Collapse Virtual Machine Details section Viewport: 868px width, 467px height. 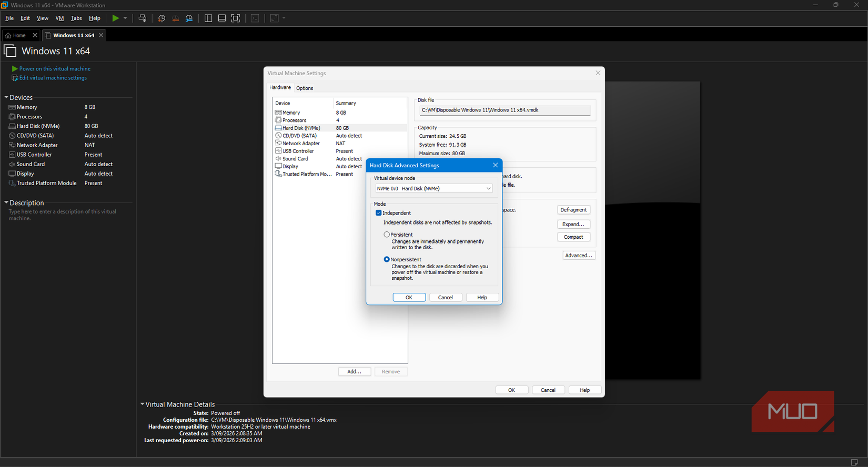click(x=142, y=404)
